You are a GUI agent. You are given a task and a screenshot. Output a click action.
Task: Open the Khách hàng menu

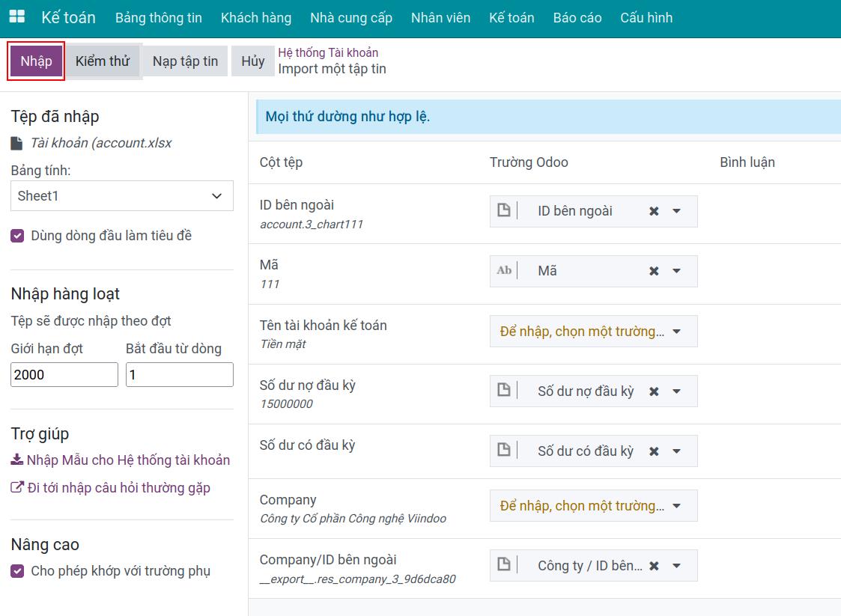point(256,18)
